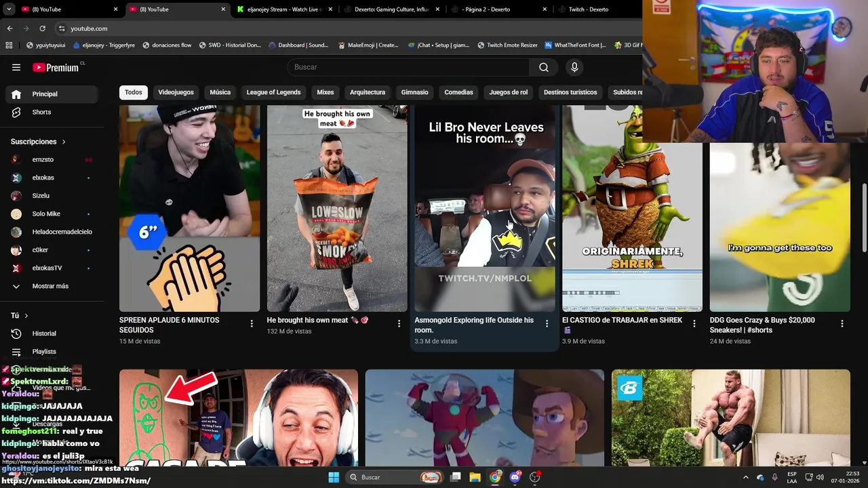Viewport: 868px width, 488px height.
Task: Open 'MakeEmoji | Create' bookmark
Action: 368,45
